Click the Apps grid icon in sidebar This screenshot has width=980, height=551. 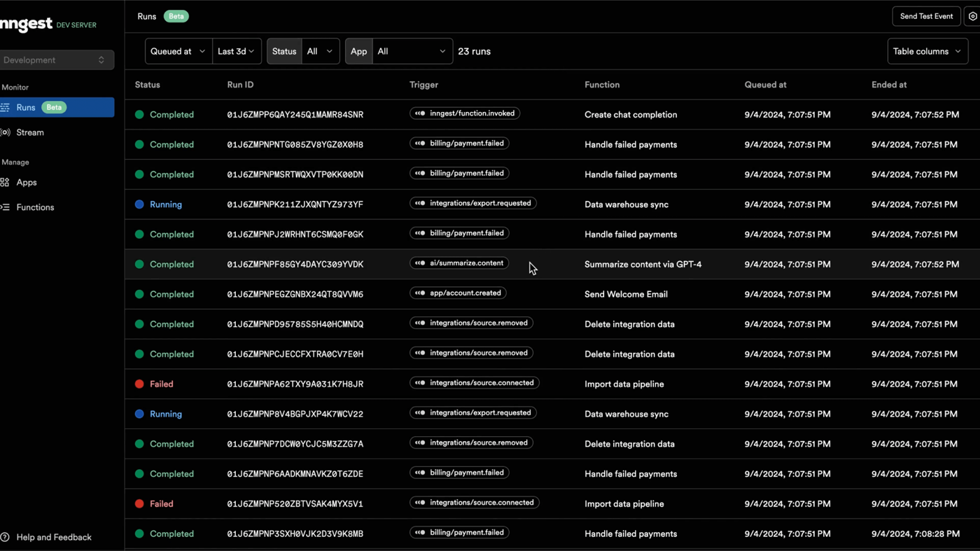click(5, 182)
